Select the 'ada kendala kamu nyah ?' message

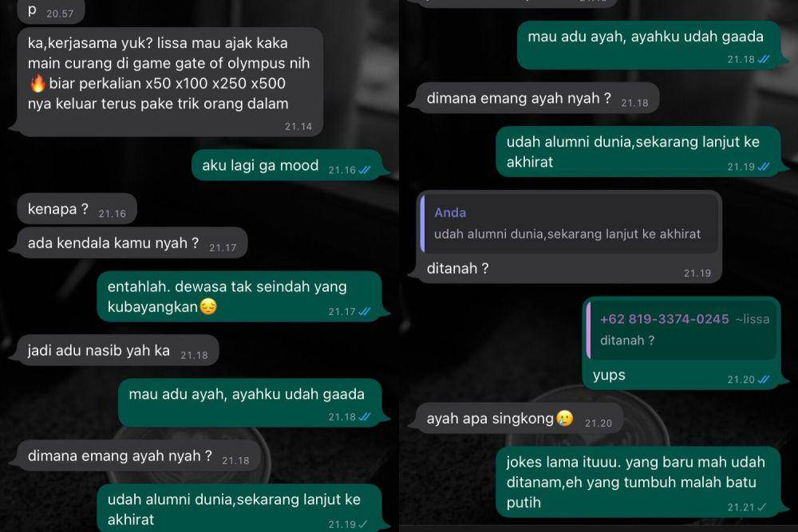pyautogui.click(x=132, y=242)
